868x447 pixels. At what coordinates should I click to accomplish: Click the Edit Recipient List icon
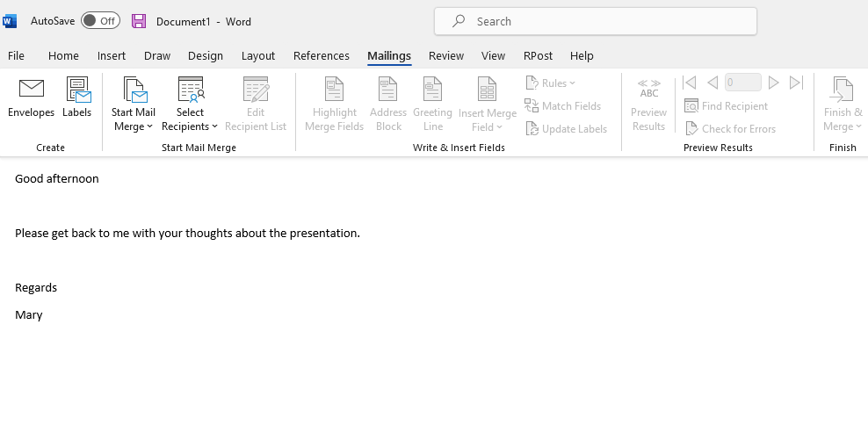click(x=256, y=90)
